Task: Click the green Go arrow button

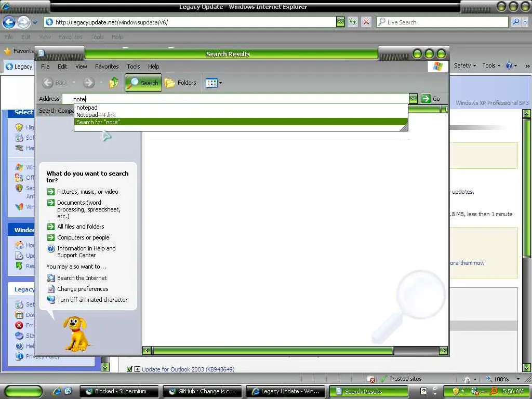Action: (x=425, y=99)
